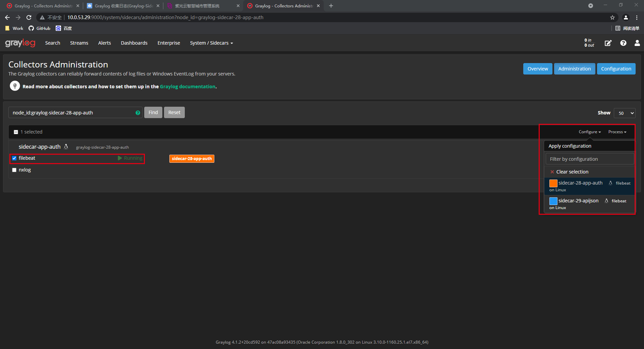Enable the nxlog collector checkbox
Image resolution: width=644 pixels, height=349 pixels.
(x=14, y=170)
